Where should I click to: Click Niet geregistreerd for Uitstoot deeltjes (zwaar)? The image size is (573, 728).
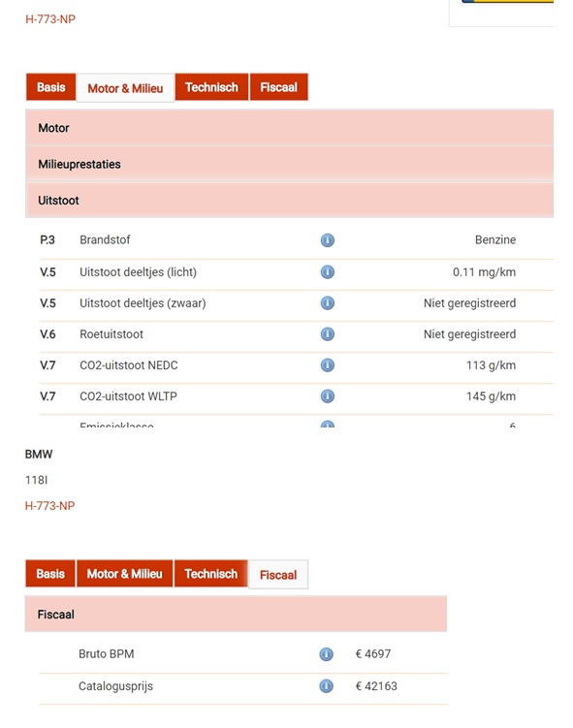click(x=469, y=303)
